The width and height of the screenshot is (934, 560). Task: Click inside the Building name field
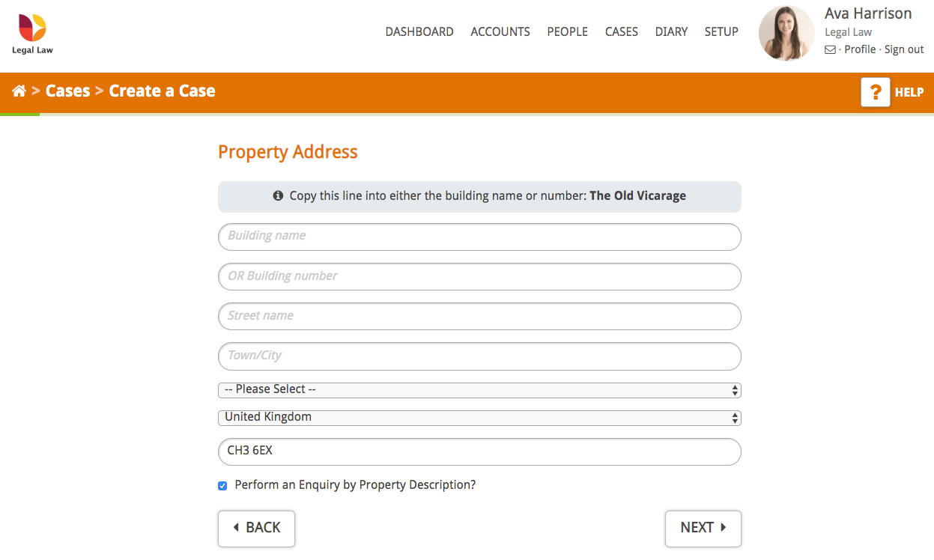479,237
